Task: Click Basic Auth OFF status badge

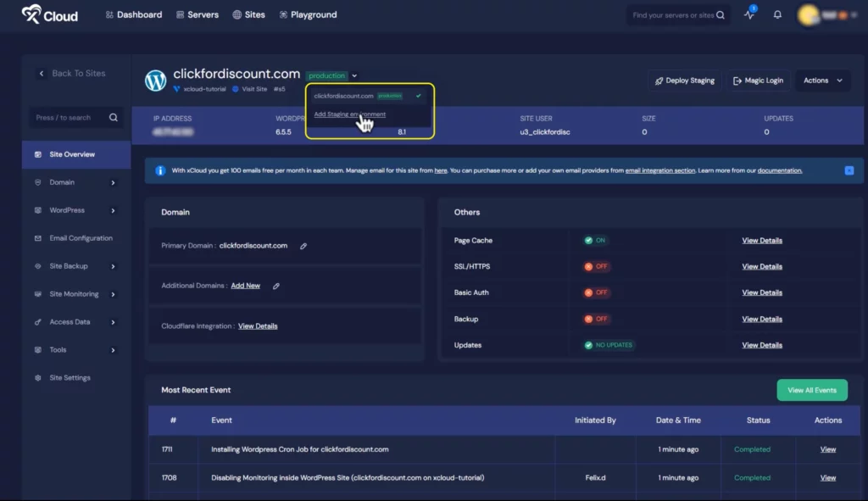Action: [x=596, y=292]
